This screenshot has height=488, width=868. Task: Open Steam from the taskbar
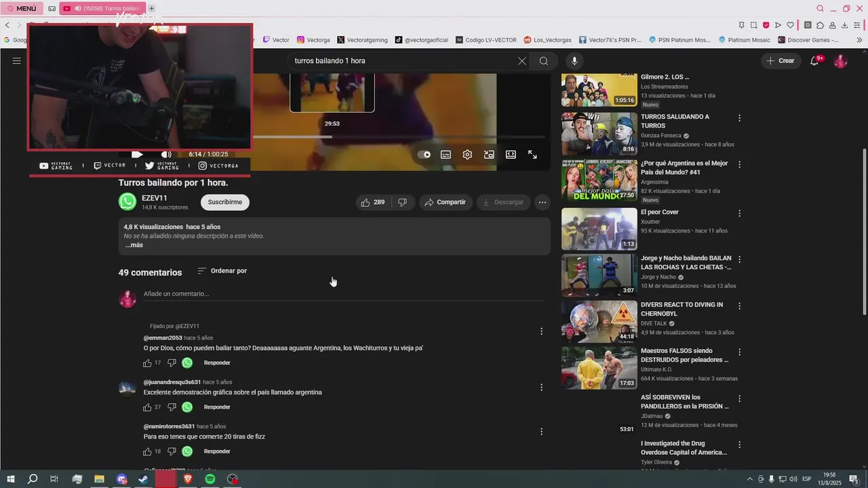click(143, 479)
